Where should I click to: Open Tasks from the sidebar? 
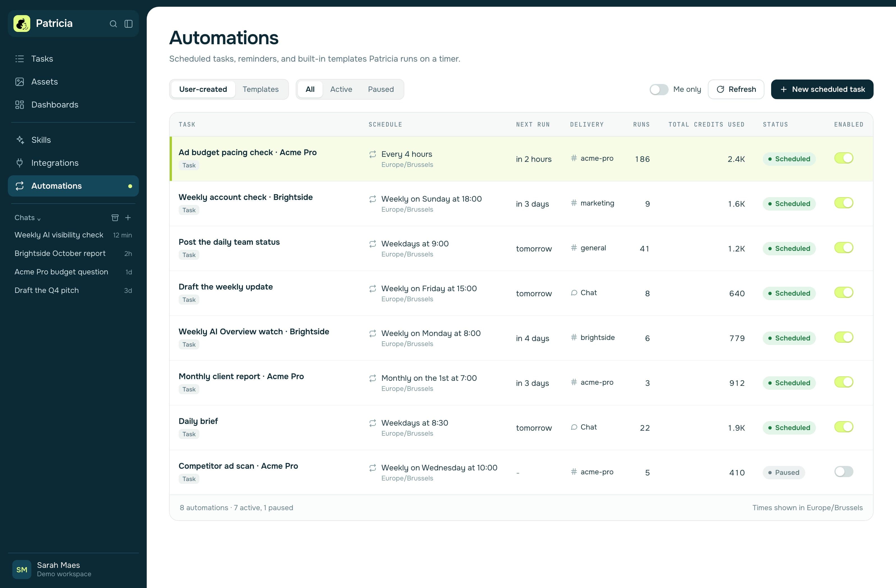(73, 59)
